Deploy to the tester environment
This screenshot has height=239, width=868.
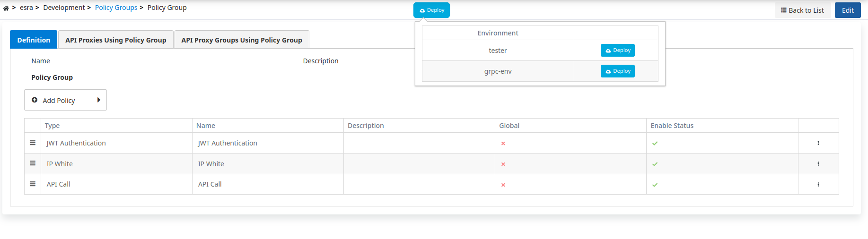pyautogui.click(x=617, y=51)
